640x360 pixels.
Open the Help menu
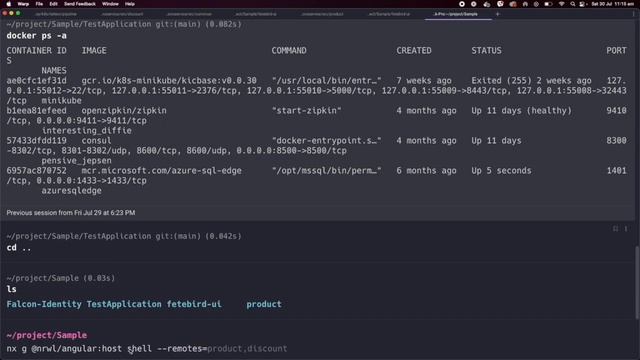(x=130, y=4)
